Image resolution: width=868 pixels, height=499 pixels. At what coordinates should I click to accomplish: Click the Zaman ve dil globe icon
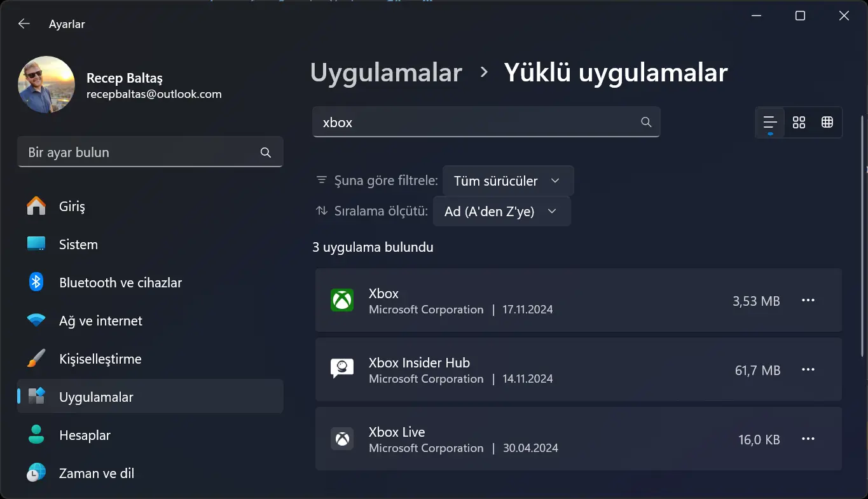(36, 473)
